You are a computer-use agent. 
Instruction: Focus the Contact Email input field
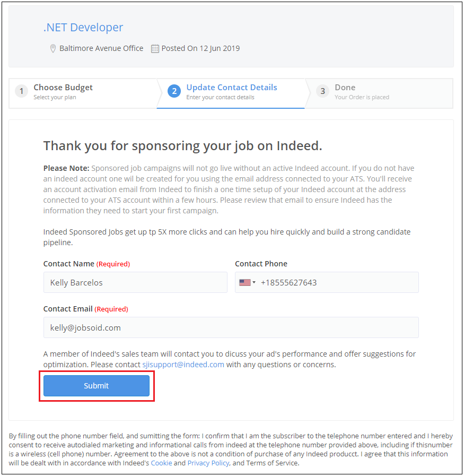(231, 328)
